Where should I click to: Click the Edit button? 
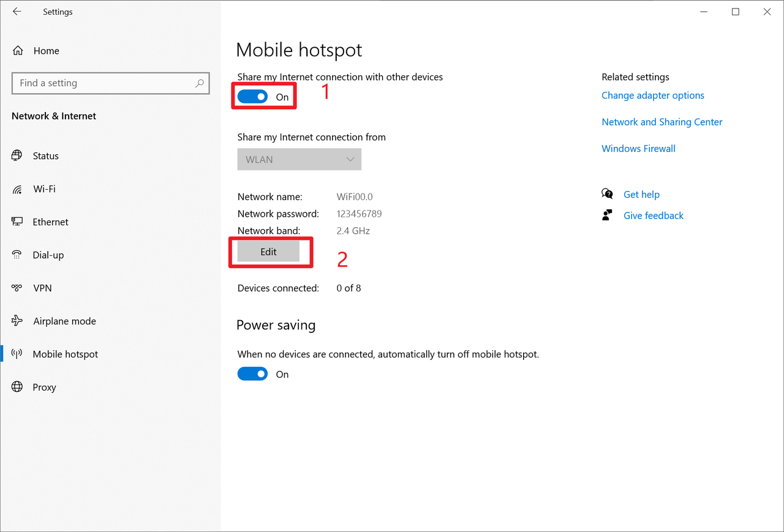click(268, 252)
